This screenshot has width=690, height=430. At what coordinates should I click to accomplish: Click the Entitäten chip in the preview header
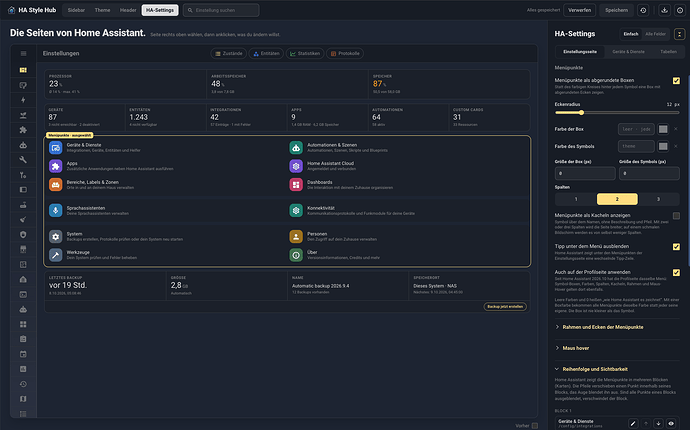[x=266, y=54]
